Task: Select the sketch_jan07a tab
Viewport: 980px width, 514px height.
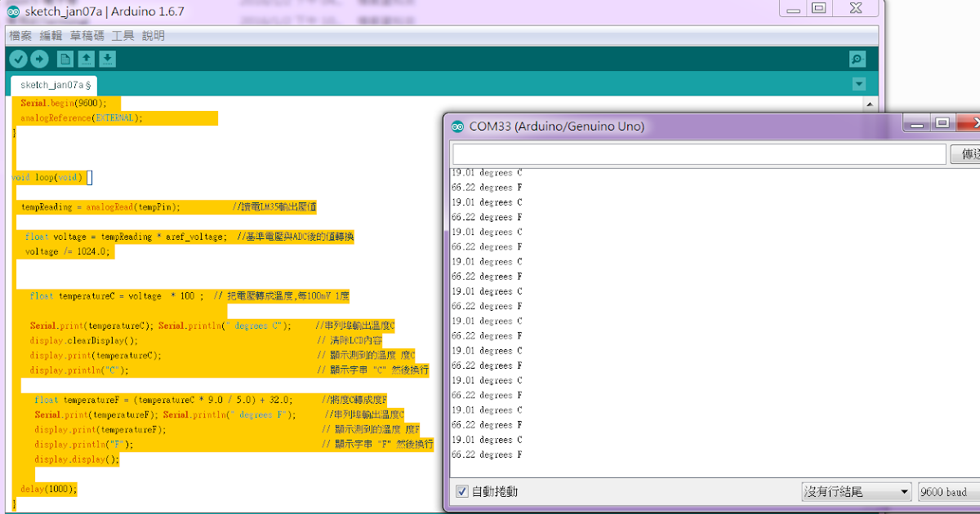Action: point(54,85)
